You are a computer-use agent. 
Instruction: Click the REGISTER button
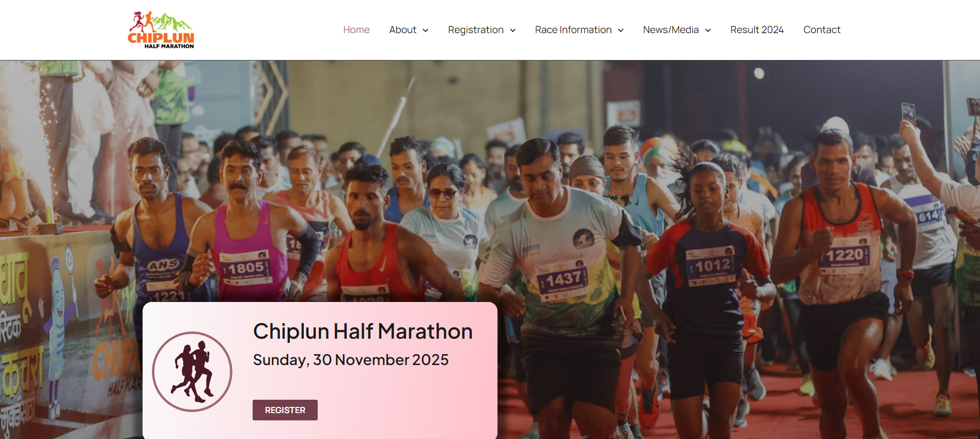coord(285,410)
